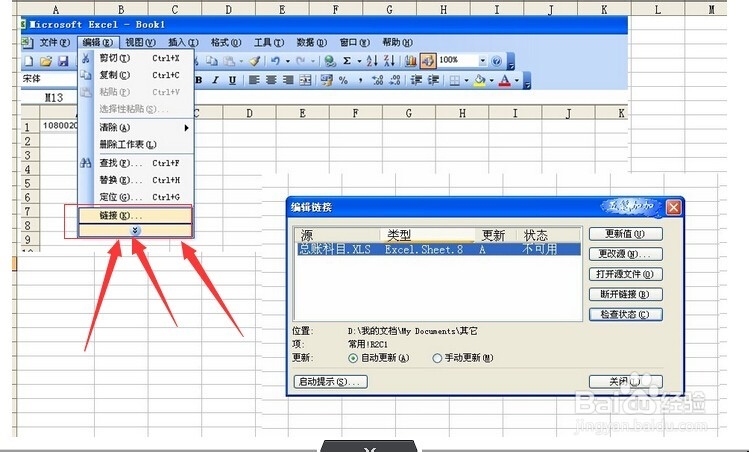Click the Increase Indent icon

pos(433,80)
